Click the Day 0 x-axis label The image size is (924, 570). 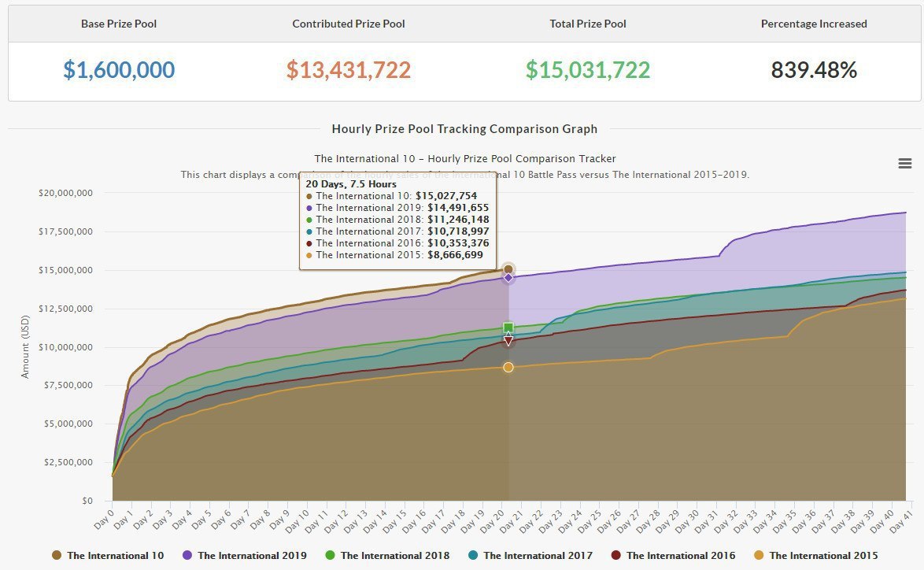104,518
